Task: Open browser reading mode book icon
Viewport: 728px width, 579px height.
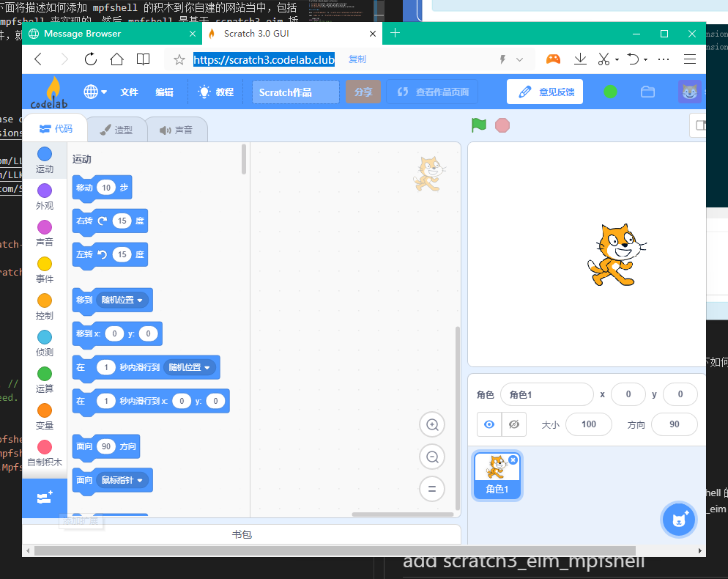Action: 143,59
